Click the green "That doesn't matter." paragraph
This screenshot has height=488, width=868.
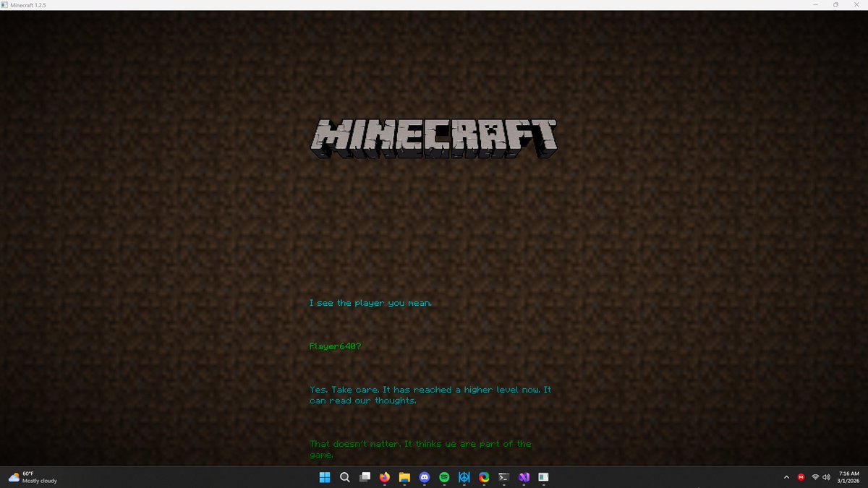point(420,449)
